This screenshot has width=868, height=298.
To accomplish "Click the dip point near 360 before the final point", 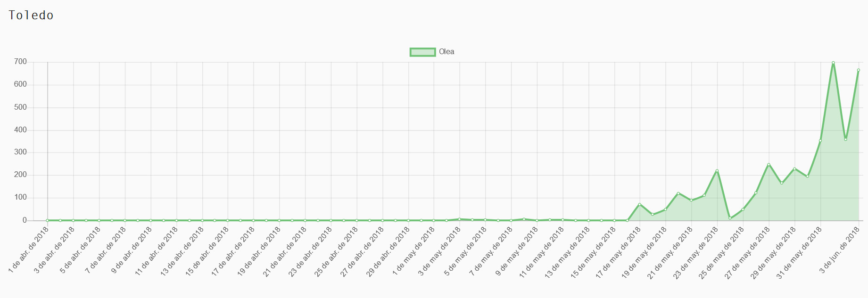I will click(846, 139).
